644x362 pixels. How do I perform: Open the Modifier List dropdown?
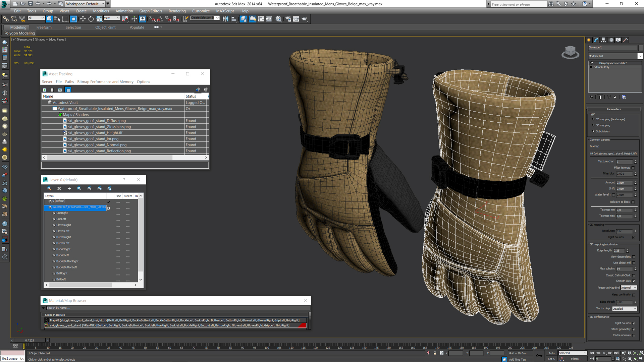640,56
